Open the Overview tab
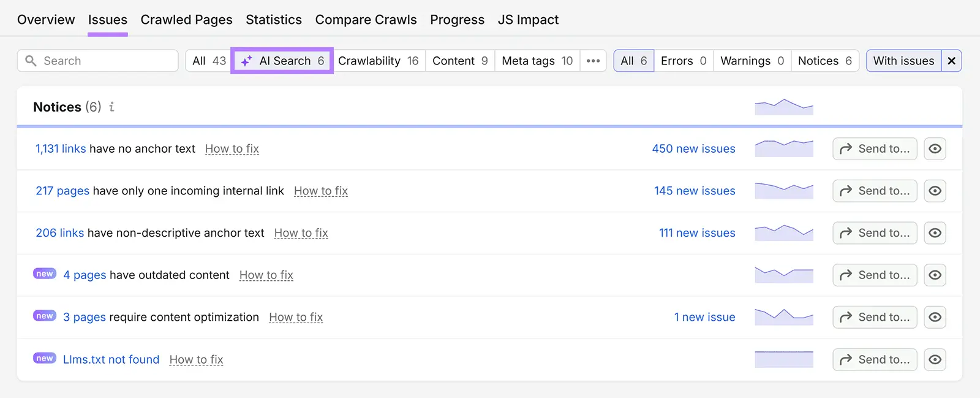 point(46,20)
